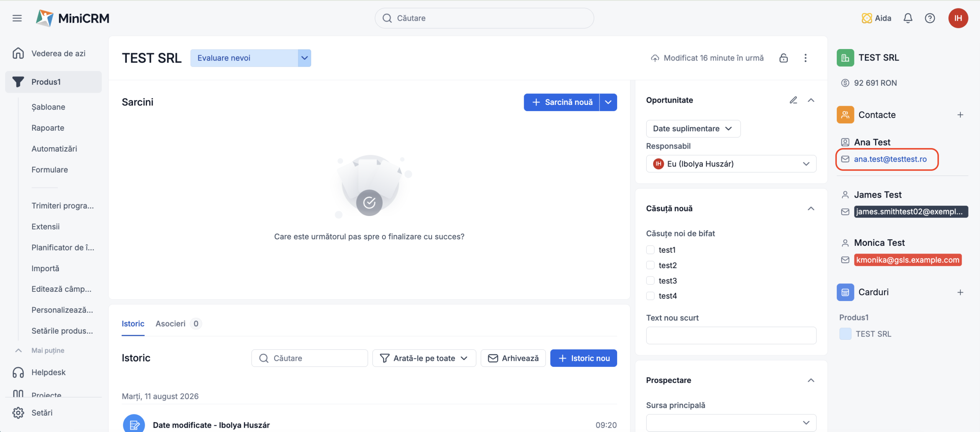Click the envelope icon beside Monica's email
Image resolution: width=980 pixels, height=432 pixels.
[x=845, y=260]
